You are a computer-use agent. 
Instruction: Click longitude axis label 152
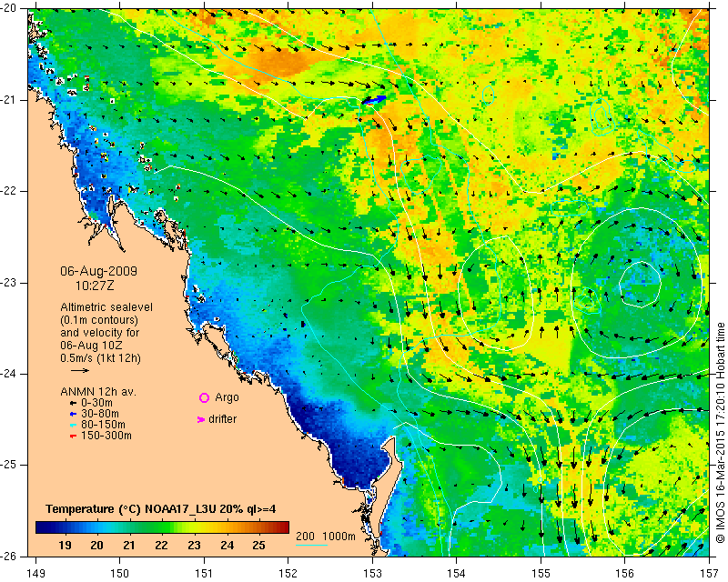coord(288,574)
